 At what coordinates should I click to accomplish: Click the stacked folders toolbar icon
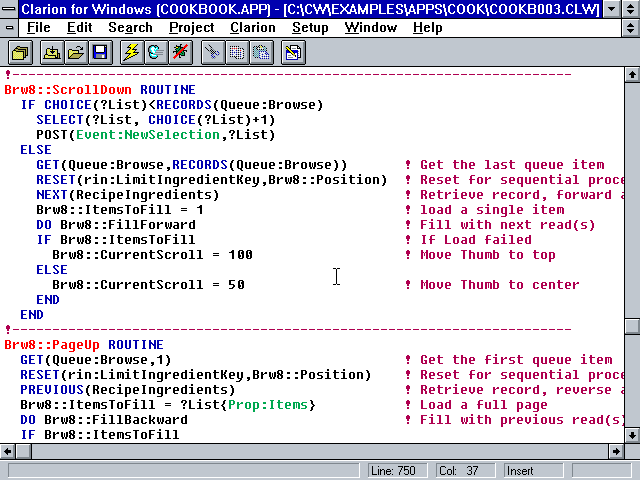[x=20, y=53]
